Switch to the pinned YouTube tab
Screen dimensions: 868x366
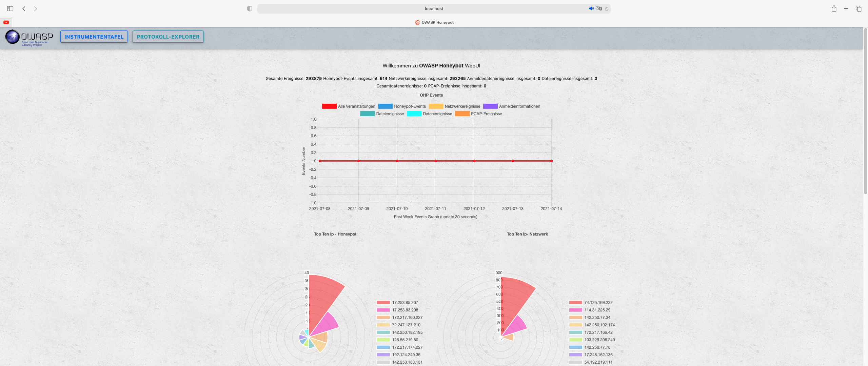pos(6,22)
